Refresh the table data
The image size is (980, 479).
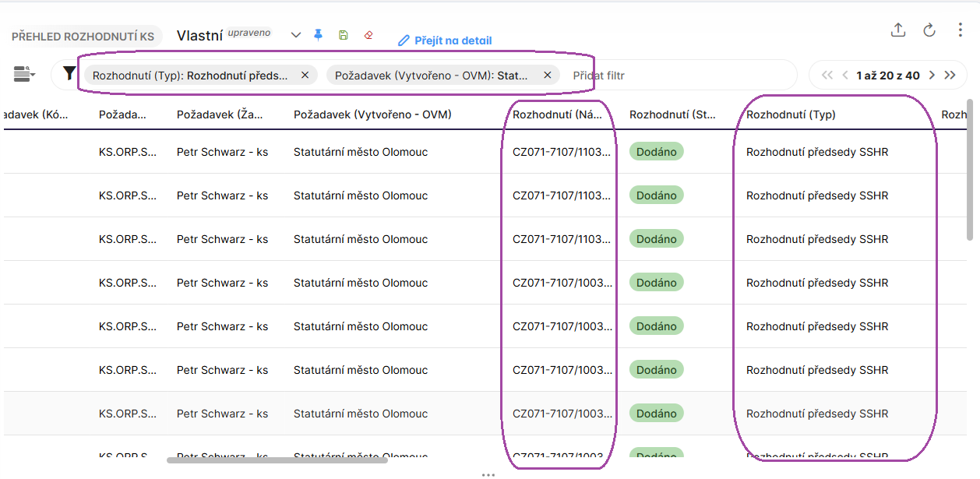point(929,30)
